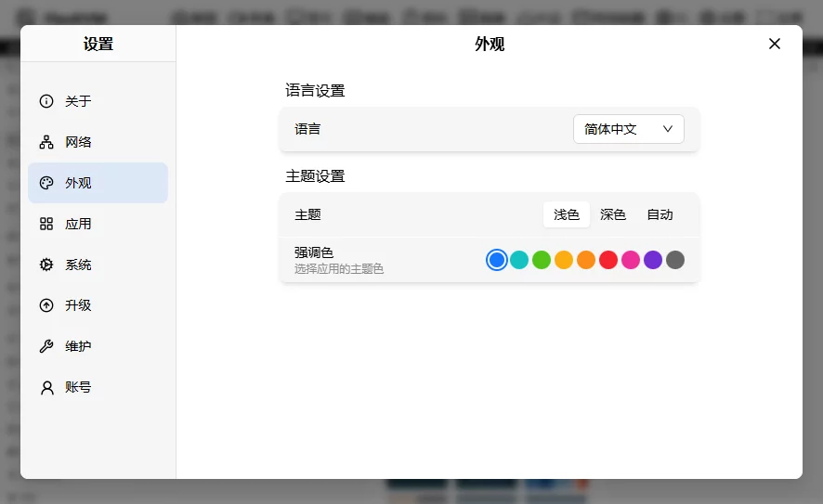Pick the yellow accent color

click(564, 260)
